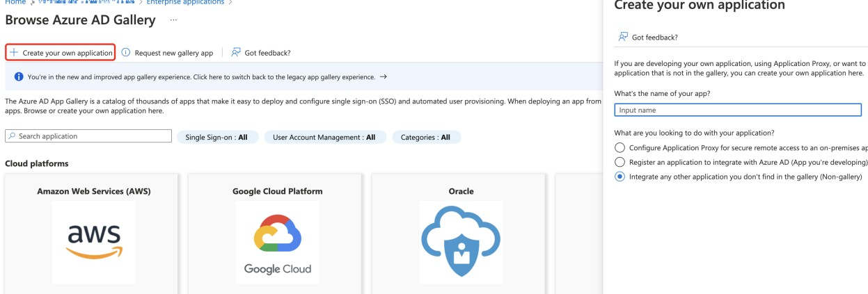
Task: Select Integrate any other application (Non-gallery) option
Action: point(620,177)
